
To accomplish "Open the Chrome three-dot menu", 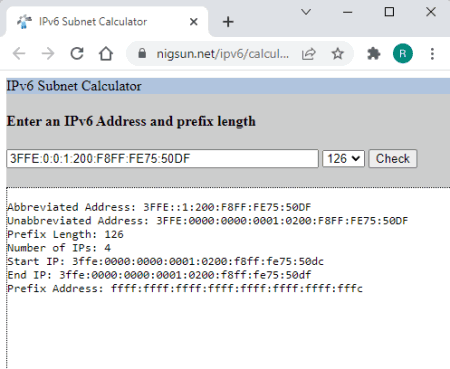I will pos(432,54).
